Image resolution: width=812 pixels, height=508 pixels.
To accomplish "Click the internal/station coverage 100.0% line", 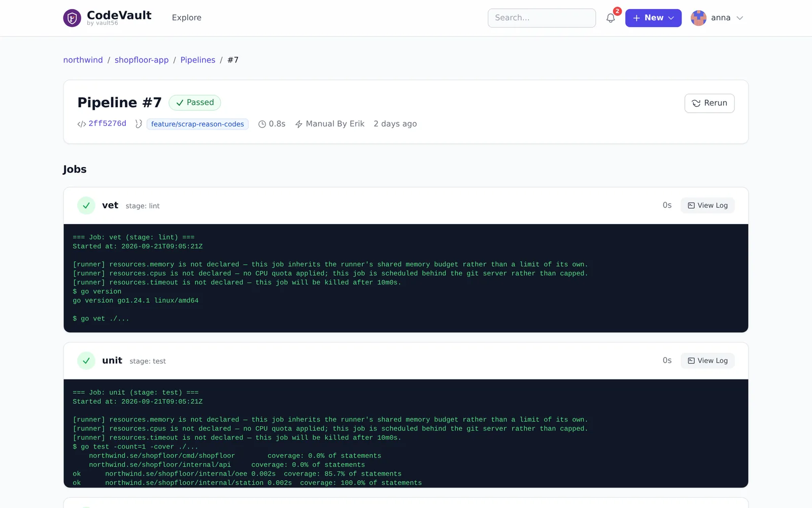I will point(247,483).
